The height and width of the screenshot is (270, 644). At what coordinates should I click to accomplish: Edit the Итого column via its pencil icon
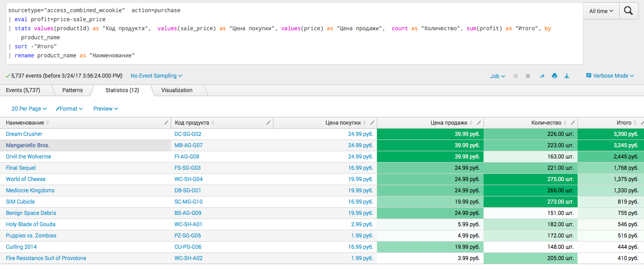click(642, 122)
